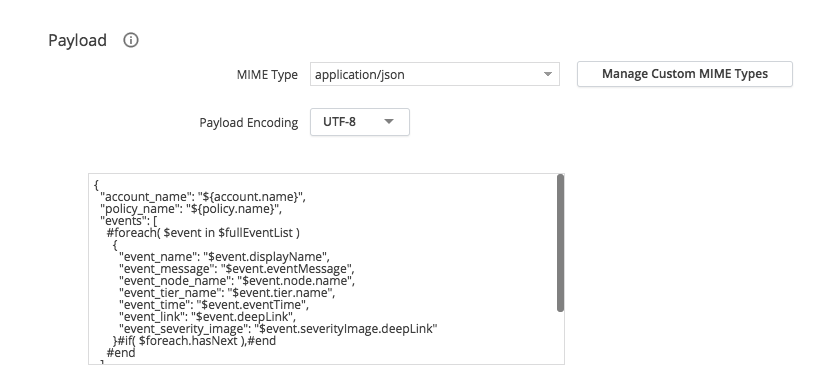832x389 pixels.
Task: Click the Payload heading text
Action: pyautogui.click(x=77, y=40)
